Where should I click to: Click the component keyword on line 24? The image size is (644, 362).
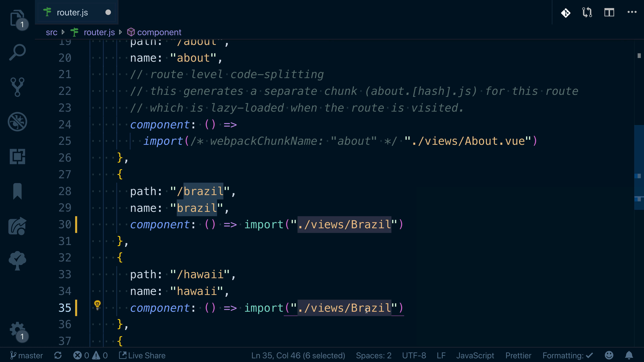[x=160, y=125]
